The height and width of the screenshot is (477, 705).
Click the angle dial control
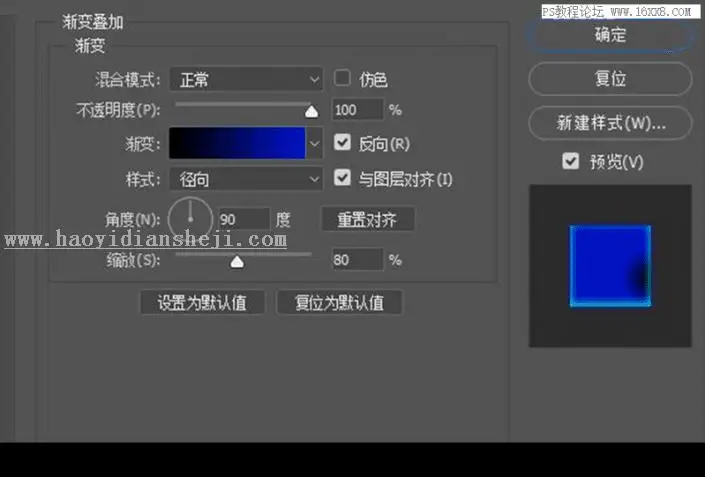point(190,219)
